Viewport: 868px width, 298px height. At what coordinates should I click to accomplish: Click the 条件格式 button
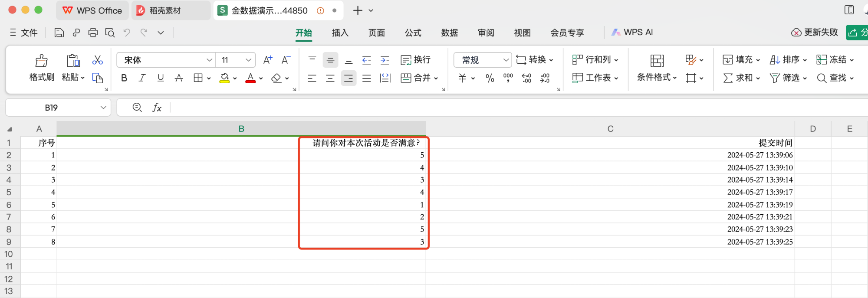pos(657,68)
